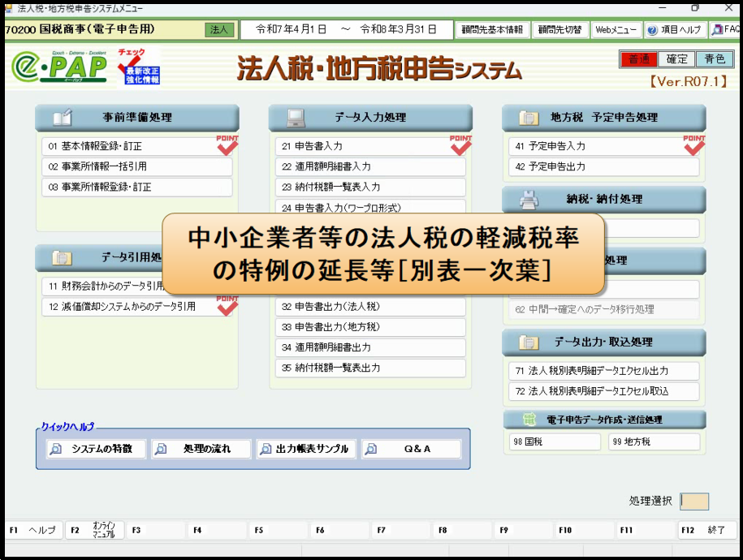Open 42 予定申告出力

point(604,166)
